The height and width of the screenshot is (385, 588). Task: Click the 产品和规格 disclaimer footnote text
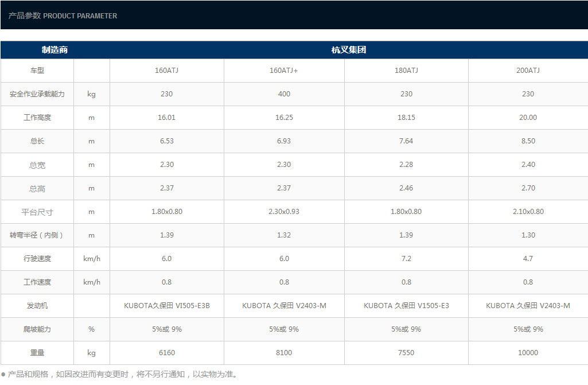(122, 375)
